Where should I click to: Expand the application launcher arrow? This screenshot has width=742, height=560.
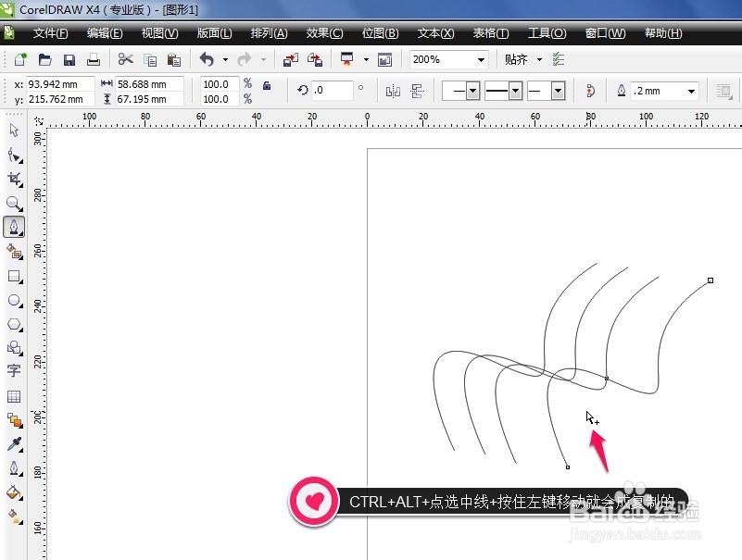click(x=366, y=59)
